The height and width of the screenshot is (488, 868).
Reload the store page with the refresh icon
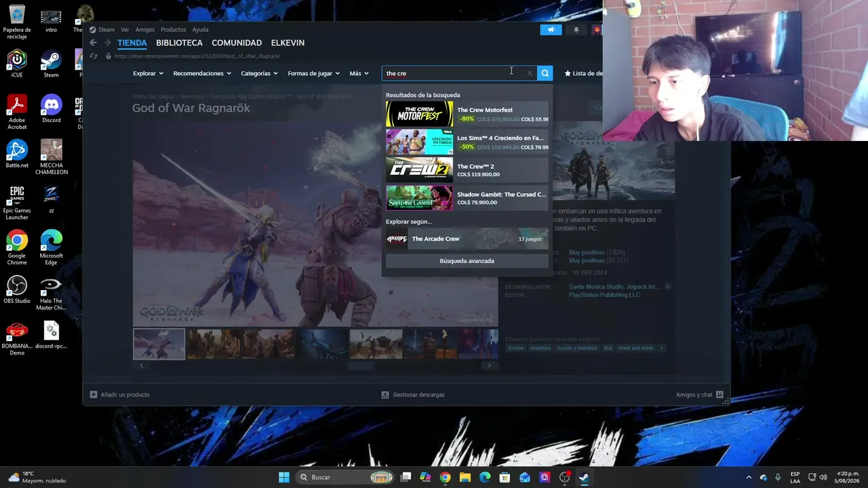coord(94,56)
